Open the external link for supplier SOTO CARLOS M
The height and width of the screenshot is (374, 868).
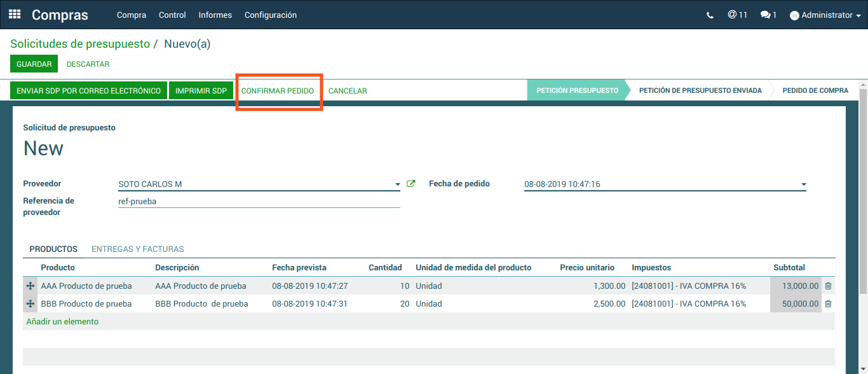point(410,184)
